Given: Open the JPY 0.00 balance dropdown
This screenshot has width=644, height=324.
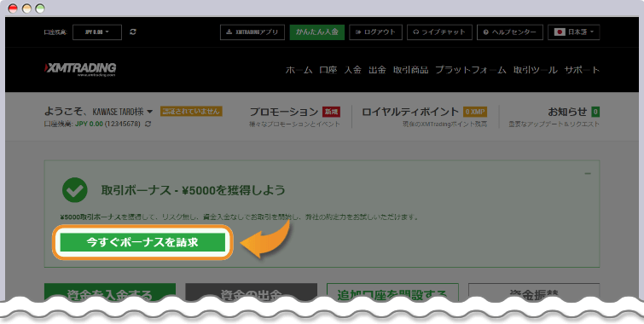Looking at the screenshot, I should 97,32.
